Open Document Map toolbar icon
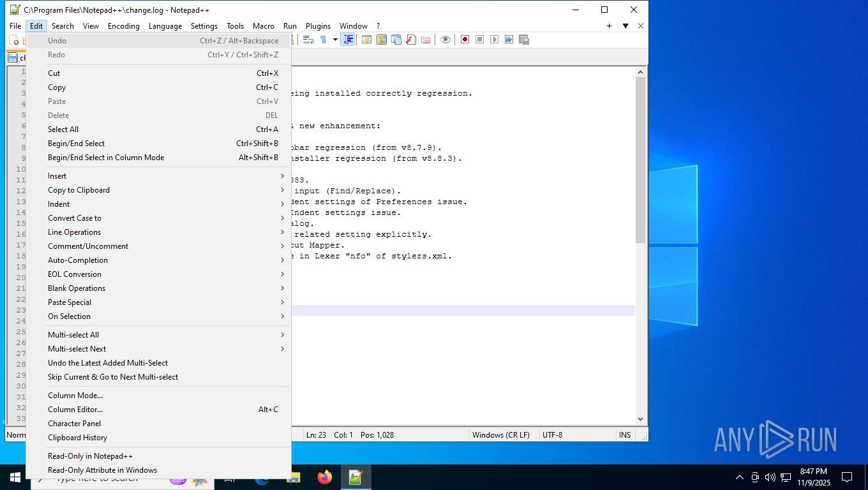 pyautogui.click(x=382, y=40)
